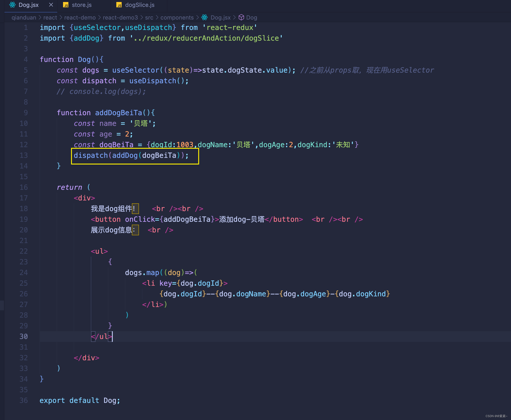Image resolution: width=511 pixels, height=420 pixels.
Task: Click '{dog.dogKind}' expression on line 26
Action: 362,294
